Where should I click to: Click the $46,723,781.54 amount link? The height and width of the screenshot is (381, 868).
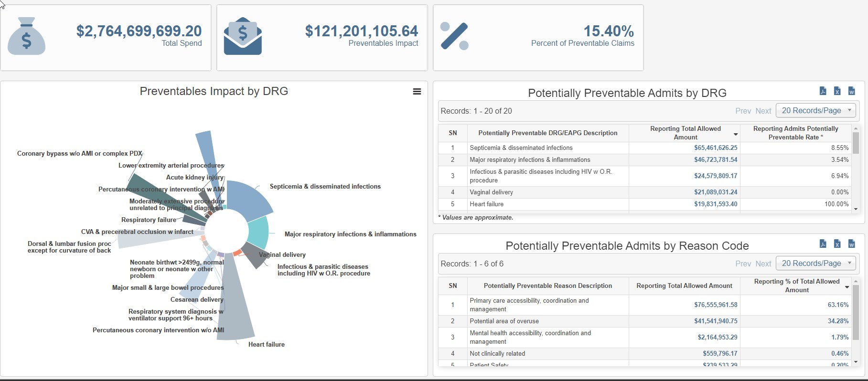(x=716, y=160)
